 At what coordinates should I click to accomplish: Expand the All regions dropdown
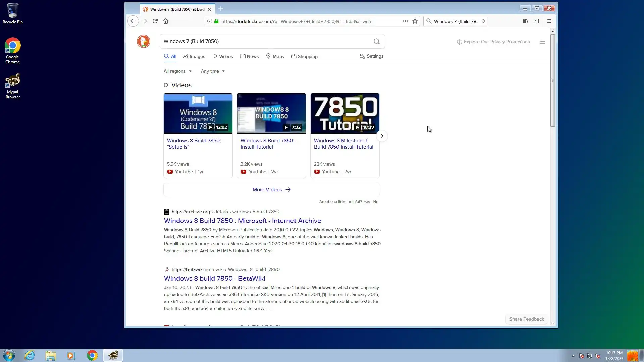click(x=177, y=71)
